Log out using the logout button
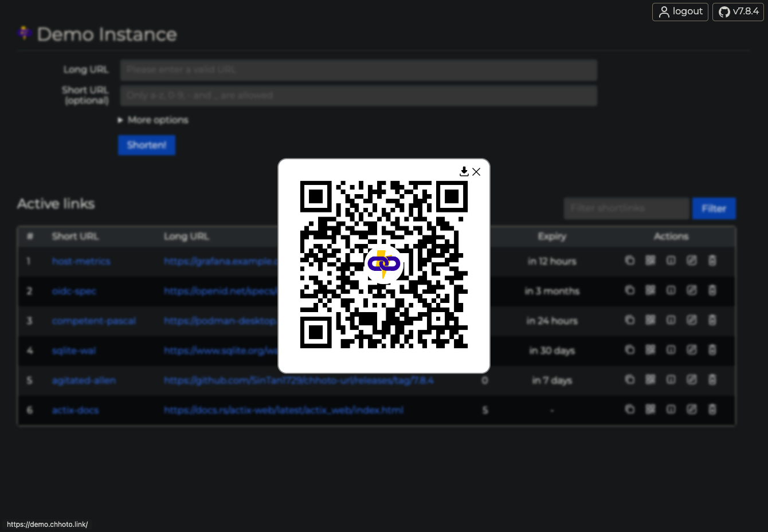 click(680, 11)
